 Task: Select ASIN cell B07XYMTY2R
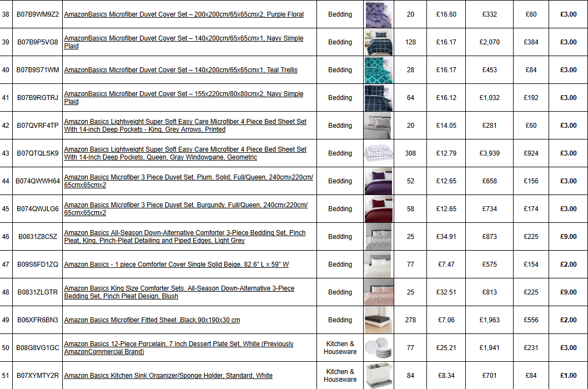click(38, 376)
